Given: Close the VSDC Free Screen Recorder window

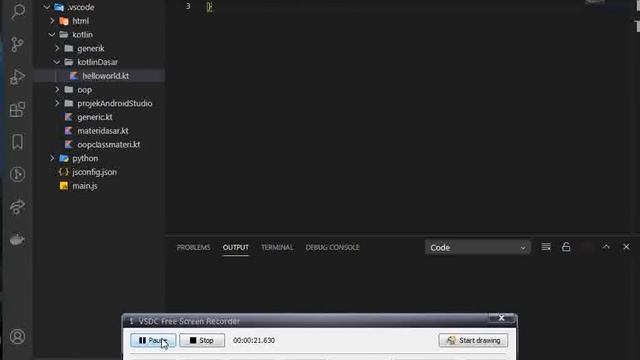Looking at the screenshot, I should 501,318.
